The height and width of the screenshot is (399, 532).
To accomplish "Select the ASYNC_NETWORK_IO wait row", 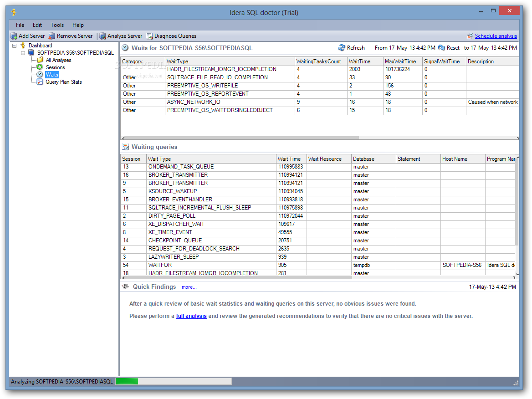I will click(320, 102).
